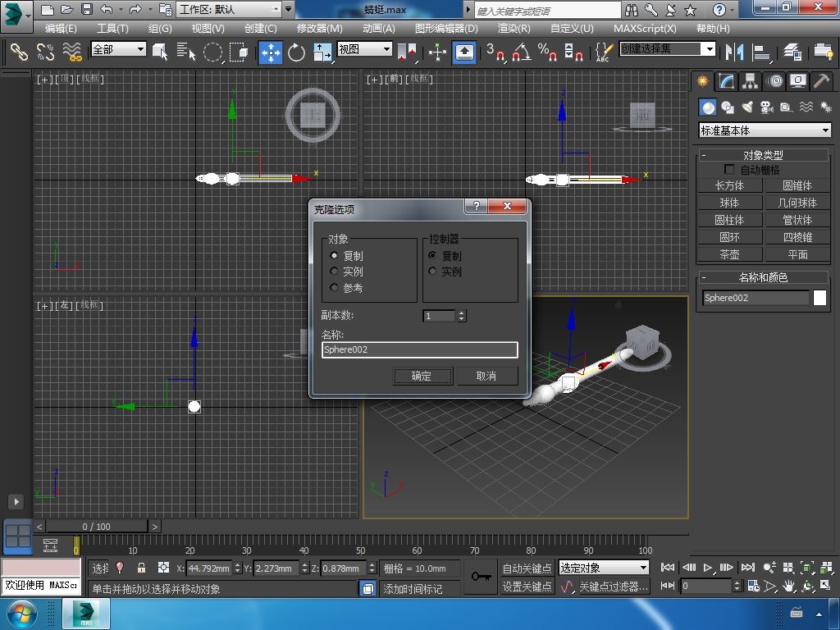Click the Sphere002 name field in the dialog
The height and width of the screenshot is (630, 840).
point(419,349)
